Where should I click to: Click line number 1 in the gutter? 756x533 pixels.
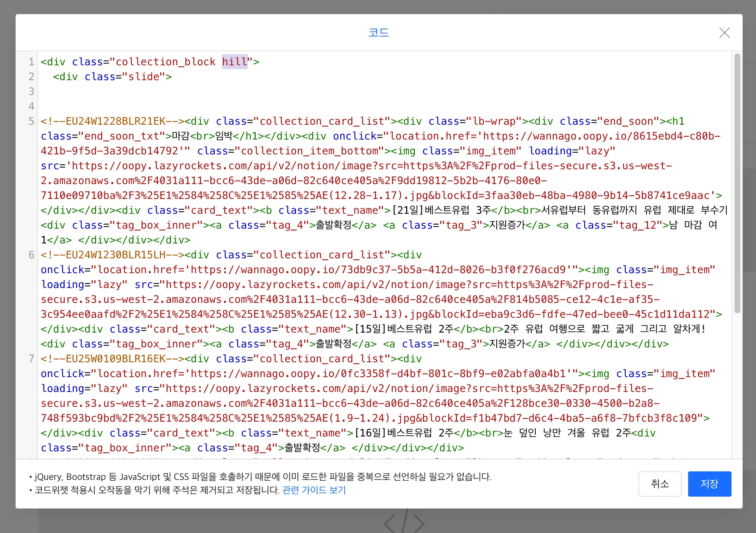(31, 62)
